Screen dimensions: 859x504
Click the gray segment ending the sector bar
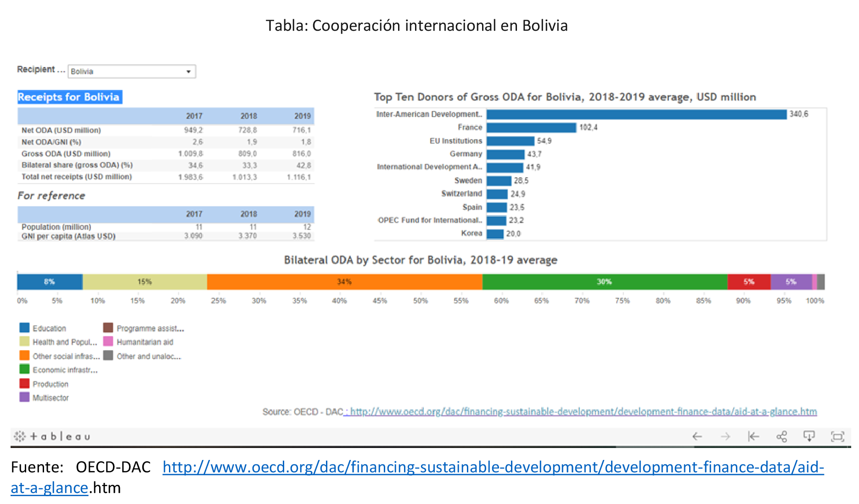(821, 282)
